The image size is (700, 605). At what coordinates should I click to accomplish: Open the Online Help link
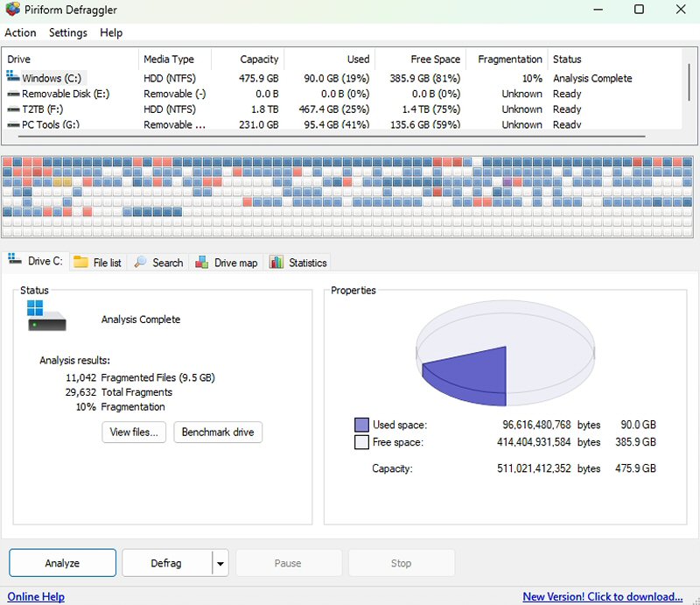coord(36,596)
